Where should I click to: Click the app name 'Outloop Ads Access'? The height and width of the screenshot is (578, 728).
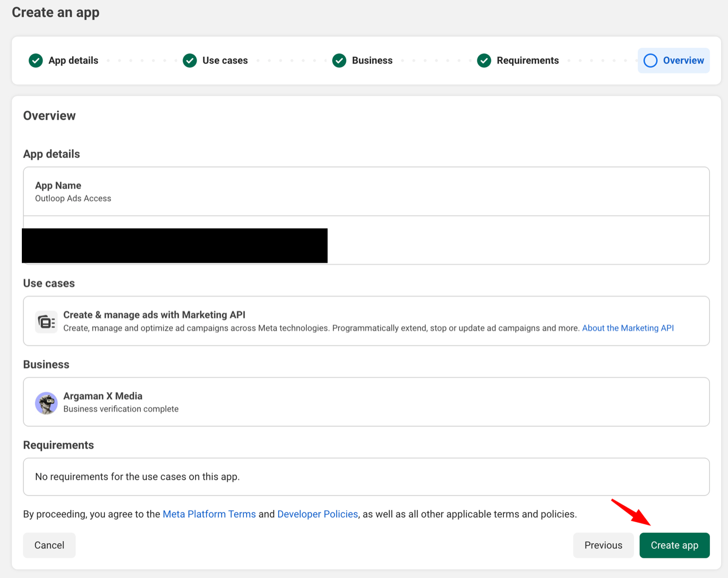tap(73, 199)
